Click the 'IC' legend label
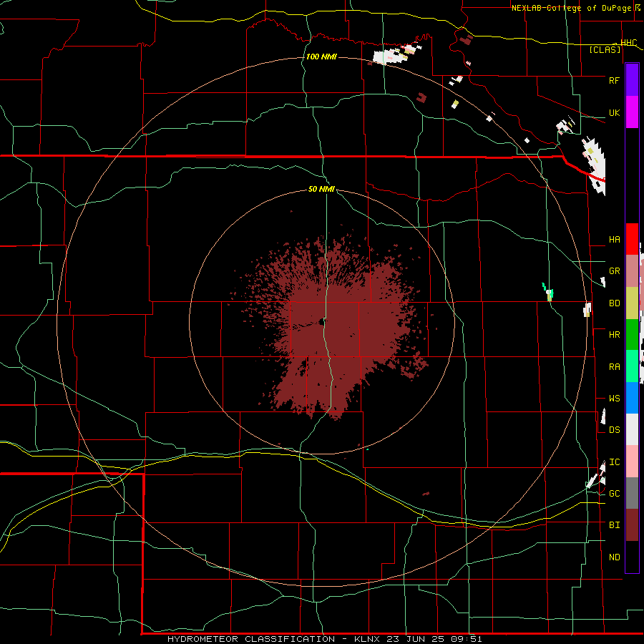Screen dimensions: 644x644 [x=614, y=462]
